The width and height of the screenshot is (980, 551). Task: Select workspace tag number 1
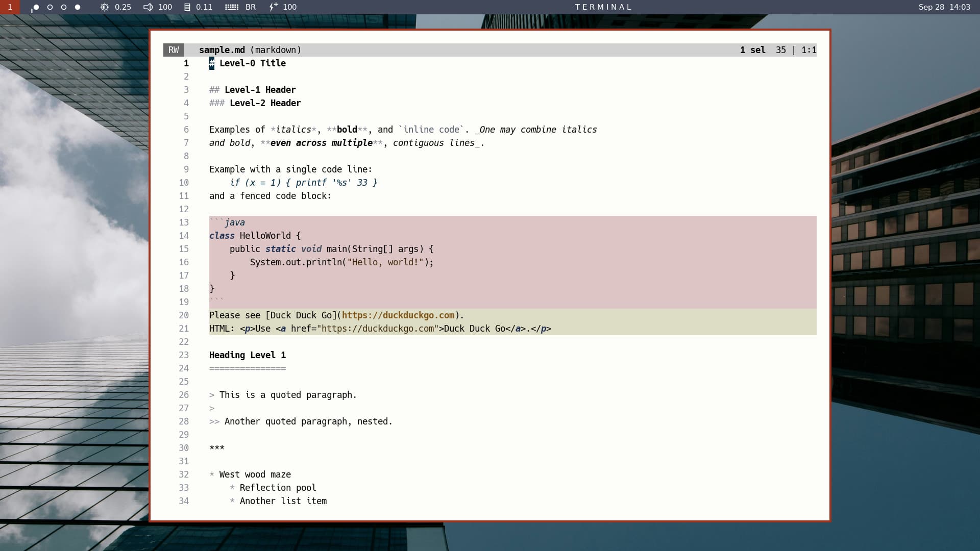tap(10, 7)
